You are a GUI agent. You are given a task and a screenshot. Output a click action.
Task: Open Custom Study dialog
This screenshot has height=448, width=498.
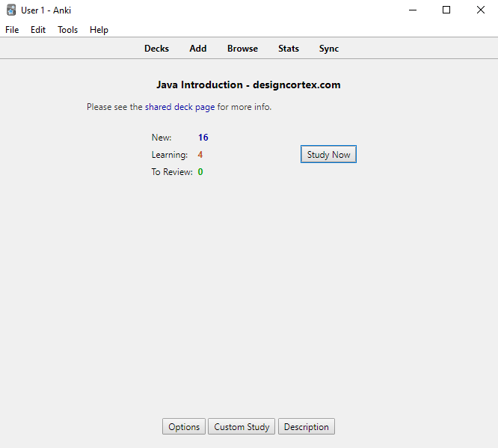(x=242, y=427)
